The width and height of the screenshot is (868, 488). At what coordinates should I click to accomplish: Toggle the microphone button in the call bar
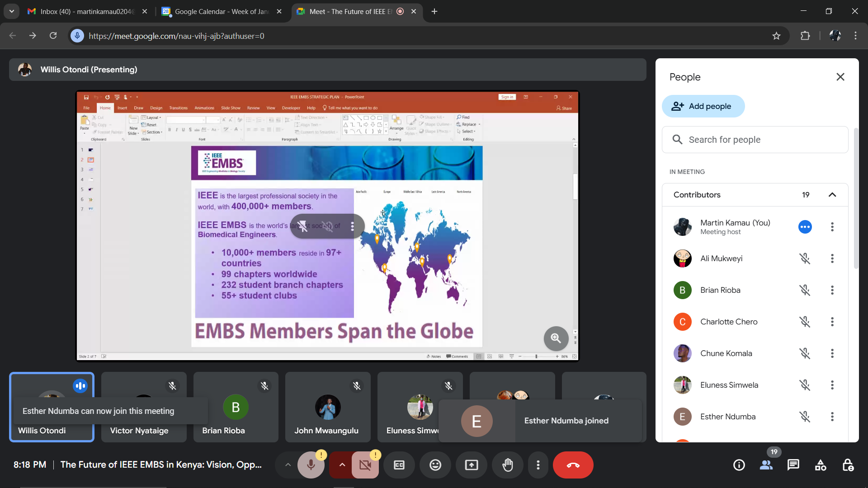311,465
